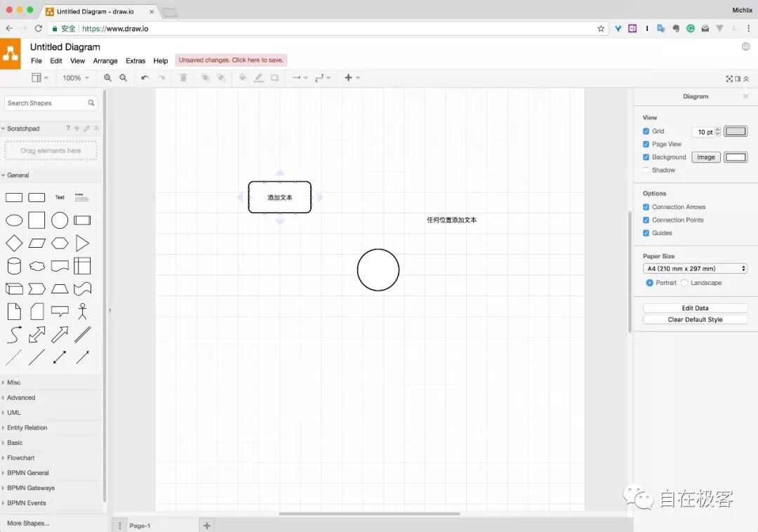Open More Shapes dialog
Screen dimensions: 758x532
(28, 524)
